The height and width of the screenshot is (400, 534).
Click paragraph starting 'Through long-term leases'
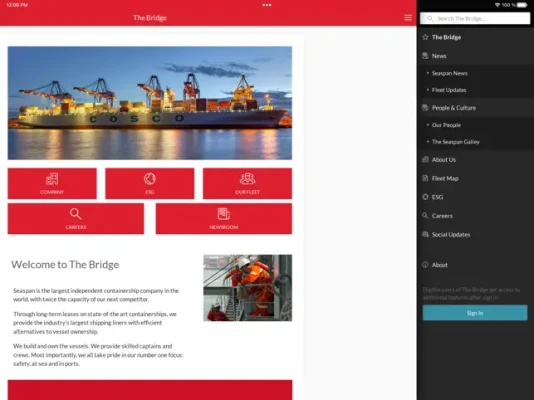click(95, 322)
